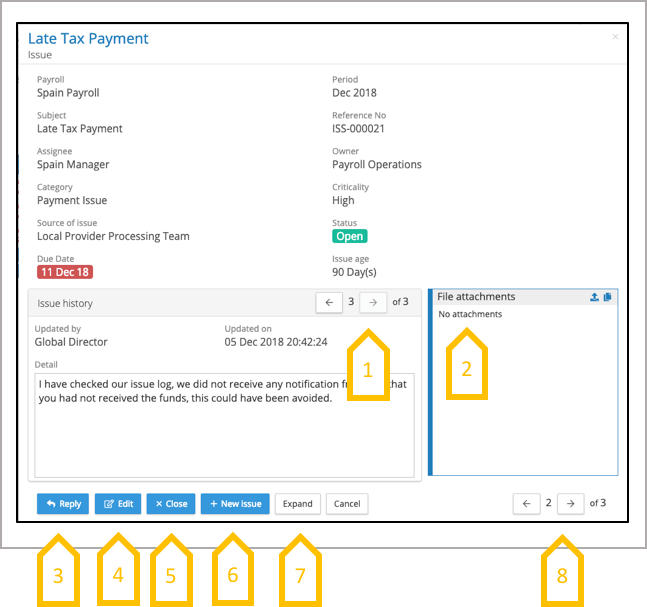The height and width of the screenshot is (607, 647).
Task: Click the upload attachment icon
Action: point(595,298)
